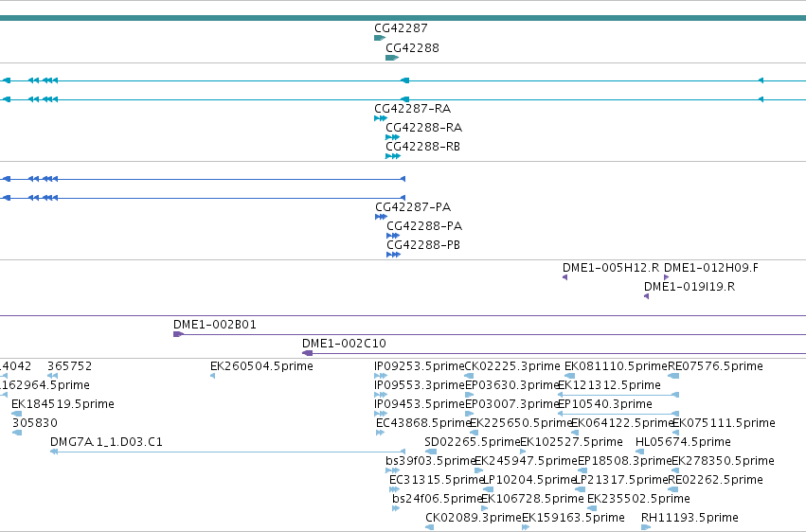
Task: Select the CG42288-PB protein label
Action: pos(423,245)
